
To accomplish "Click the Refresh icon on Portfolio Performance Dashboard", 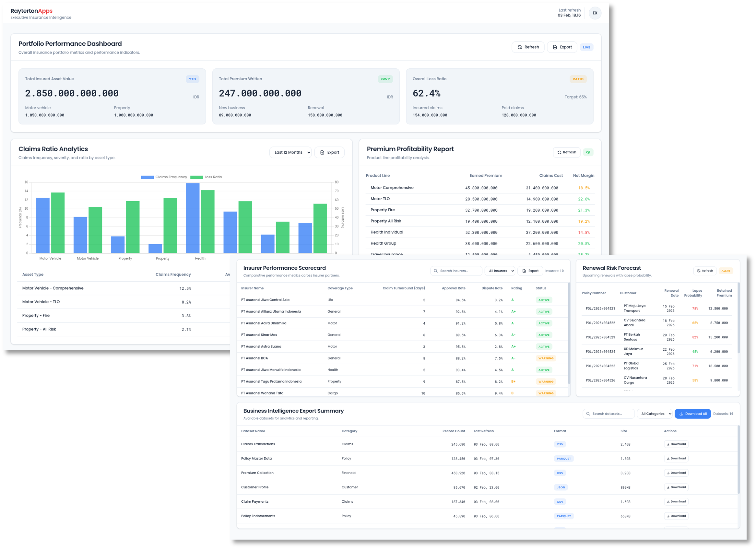I will pos(520,47).
